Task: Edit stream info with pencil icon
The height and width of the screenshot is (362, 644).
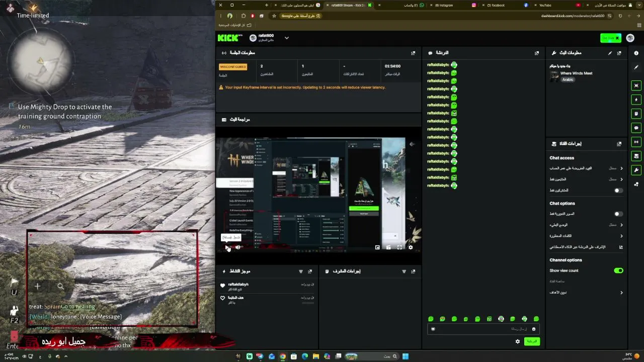Action: (x=610, y=53)
